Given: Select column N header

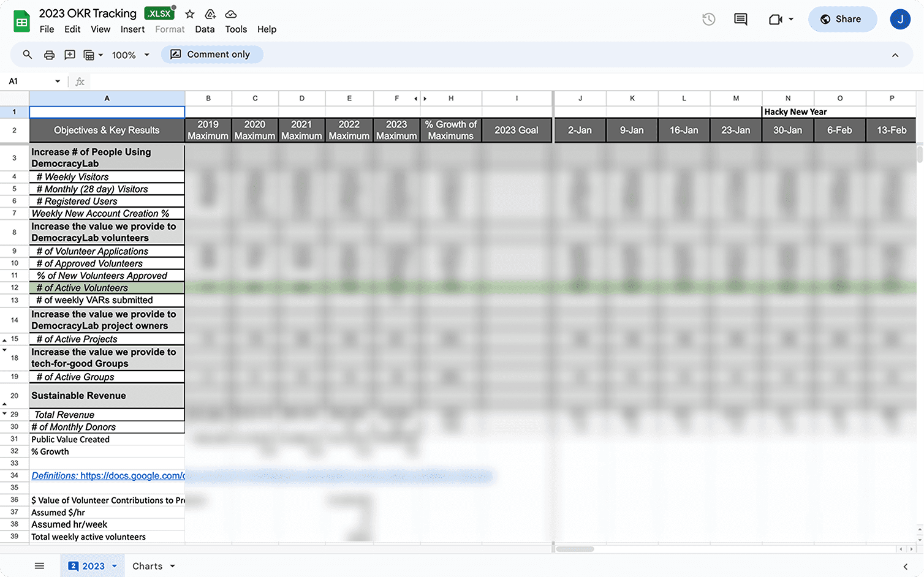Looking at the screenshot, I should tap(788, 99).
